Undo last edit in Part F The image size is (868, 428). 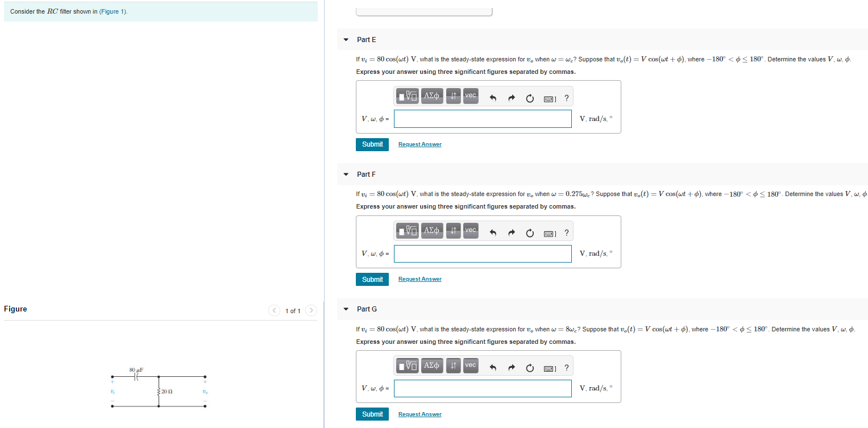click(x=493, y=233)
